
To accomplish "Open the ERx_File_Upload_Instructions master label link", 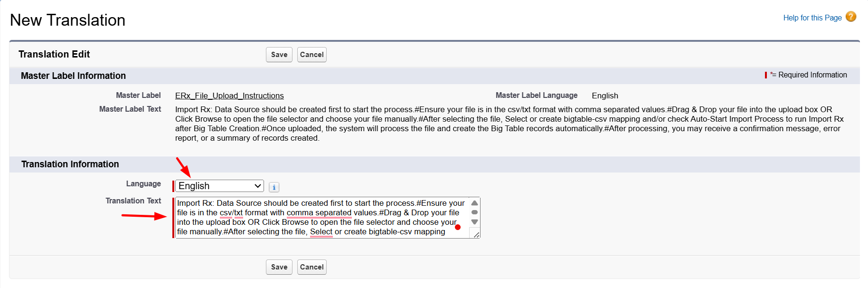I will pyautogui.click(x=229, y=96).
